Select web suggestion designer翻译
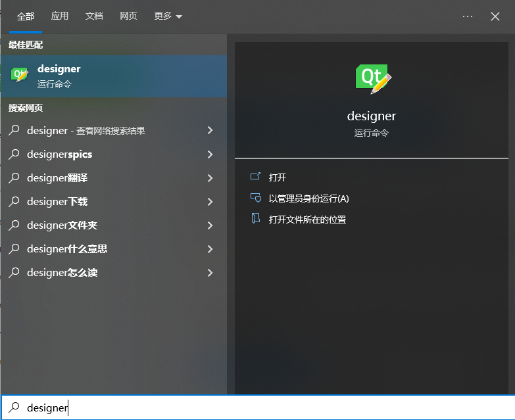This screenshot has height=420, width=515. (x=114, y=178)
